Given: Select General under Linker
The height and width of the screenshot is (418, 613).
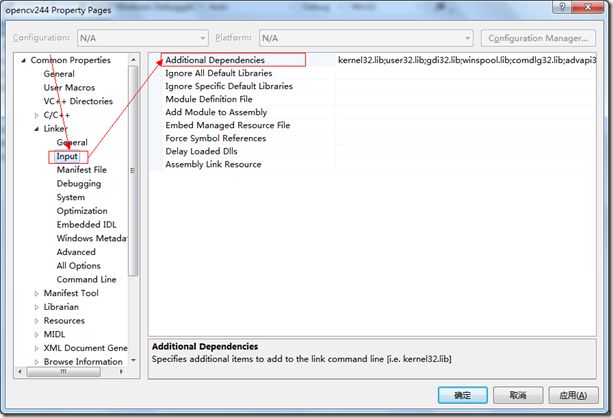Looking at the screenshot, I should pyautogui.click(x=72, y=142).
